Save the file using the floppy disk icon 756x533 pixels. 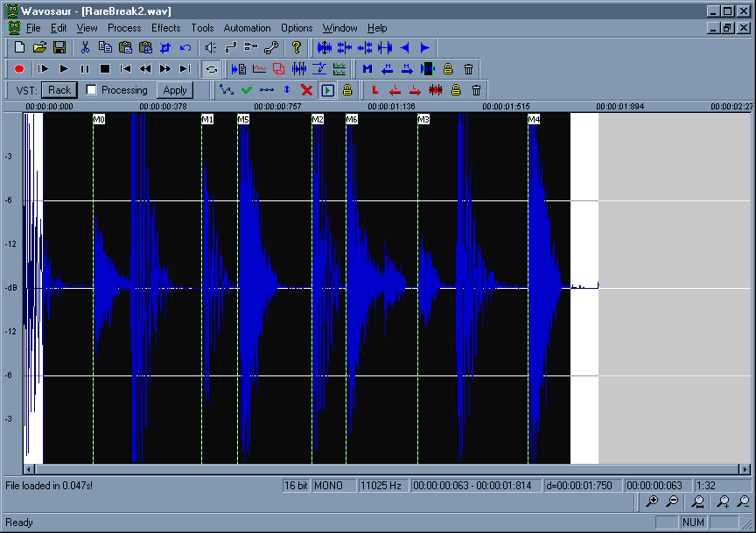click(x=59, y=47)
